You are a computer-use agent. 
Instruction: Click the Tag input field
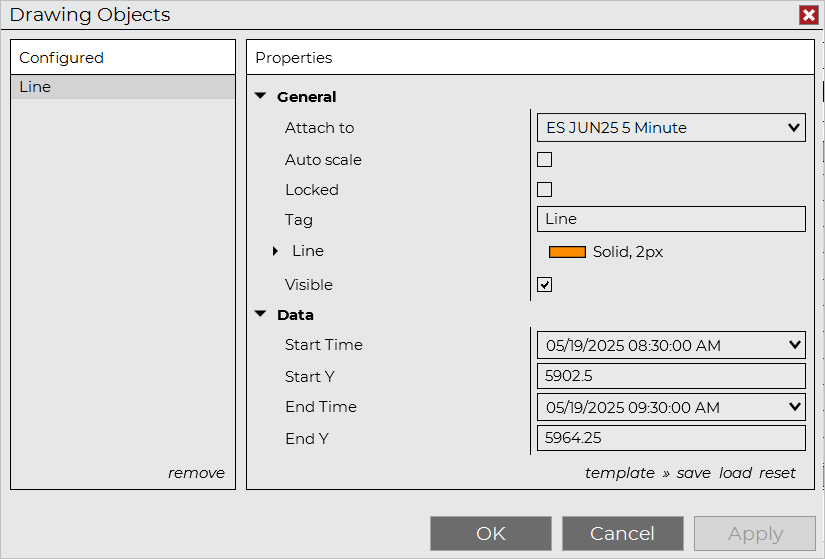pyautogui.click(x=671, y=219)
